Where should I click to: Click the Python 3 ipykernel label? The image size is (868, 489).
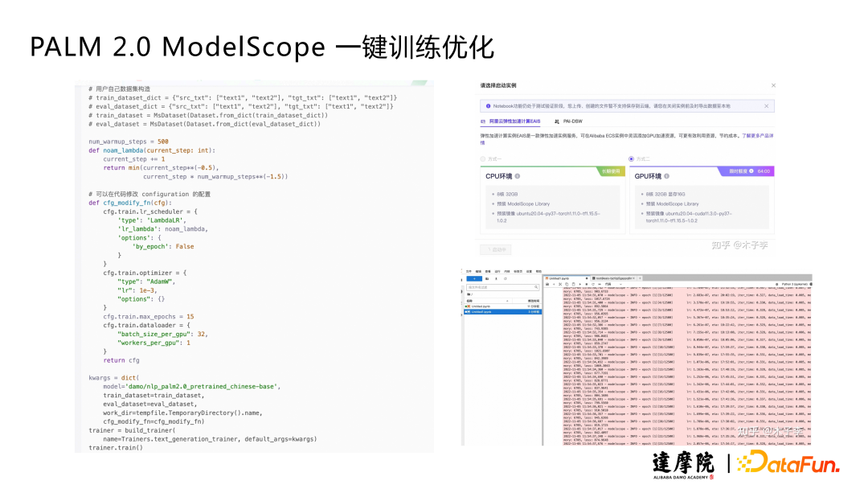coord(795,284)
